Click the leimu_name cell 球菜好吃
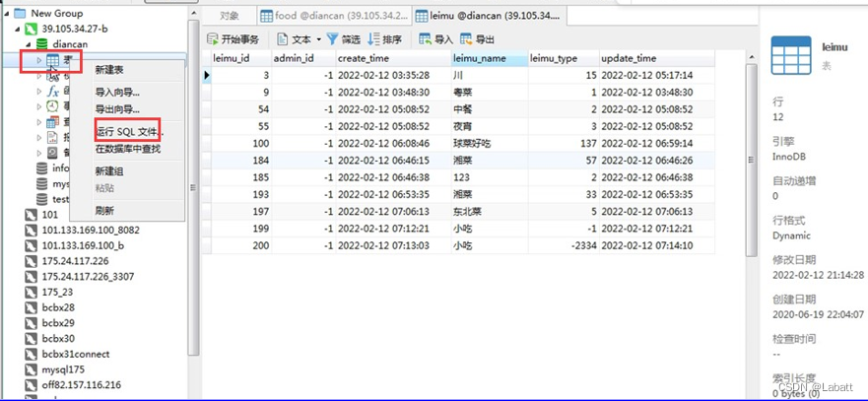This screenshot has height=401, width=868. pos(490,144)
